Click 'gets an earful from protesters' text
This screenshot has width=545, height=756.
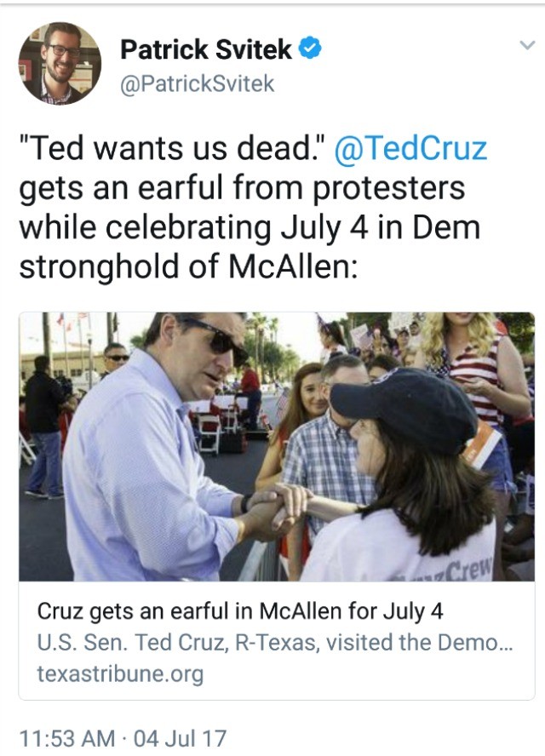point(242,188)
